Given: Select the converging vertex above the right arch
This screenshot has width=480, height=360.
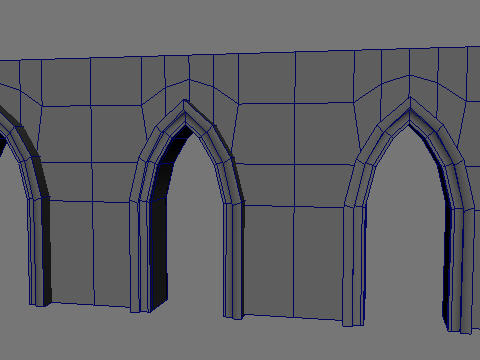Looking at the screenshot, I should [x=409, y=75].
